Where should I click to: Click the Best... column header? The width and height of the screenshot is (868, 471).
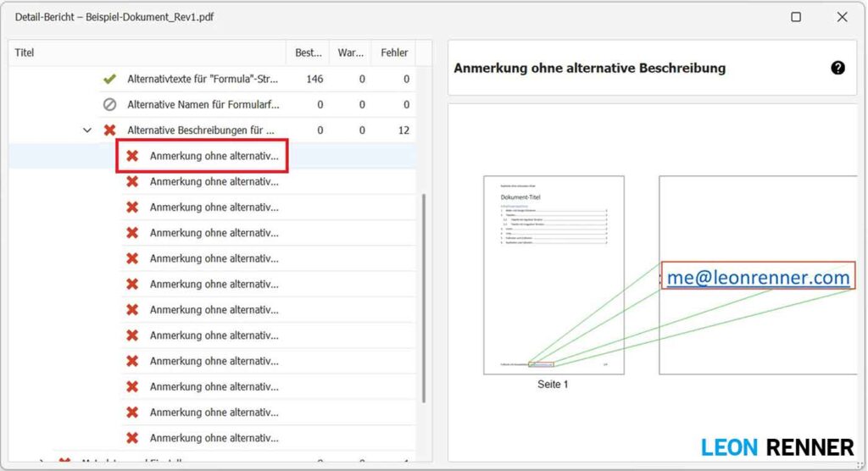[x=308, y=53]
